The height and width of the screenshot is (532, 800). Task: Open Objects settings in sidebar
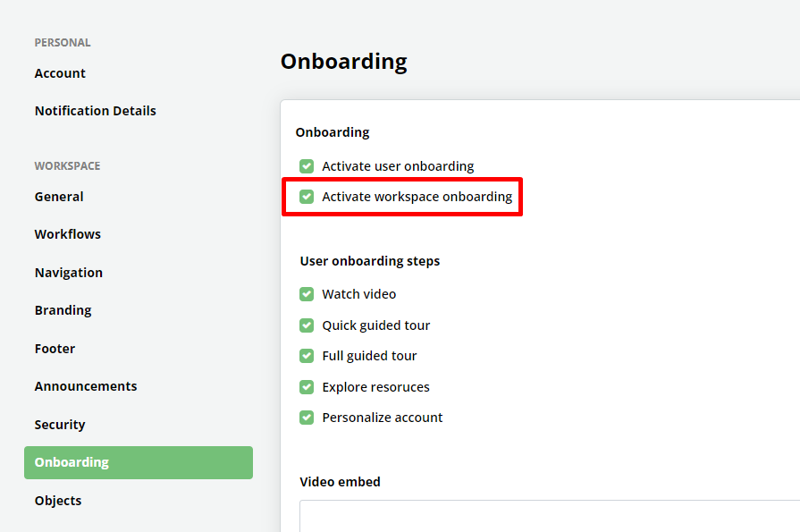coord(58,501)
